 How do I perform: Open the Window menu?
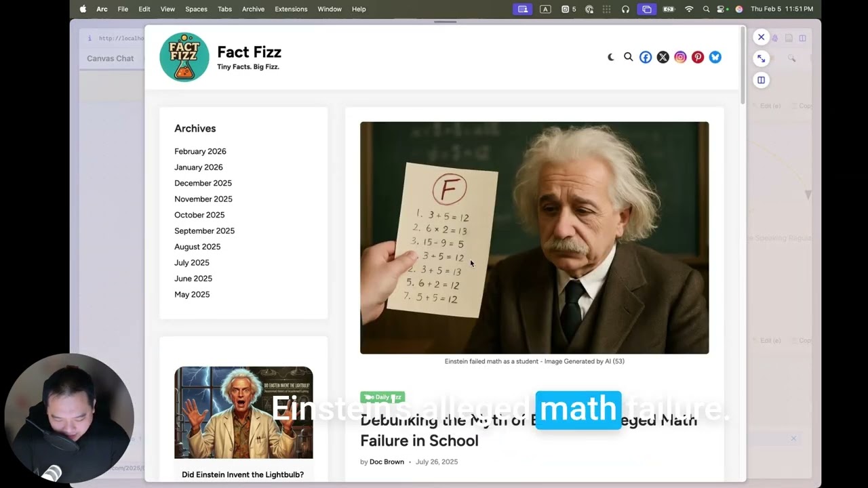(x=330, y=9)
